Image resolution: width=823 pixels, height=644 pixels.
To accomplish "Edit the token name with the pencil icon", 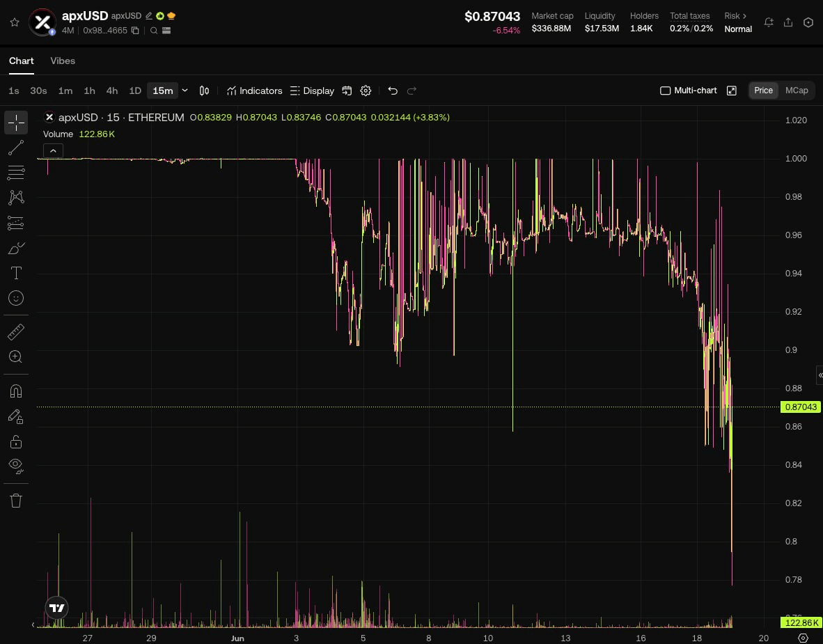I will coord(149,16).
